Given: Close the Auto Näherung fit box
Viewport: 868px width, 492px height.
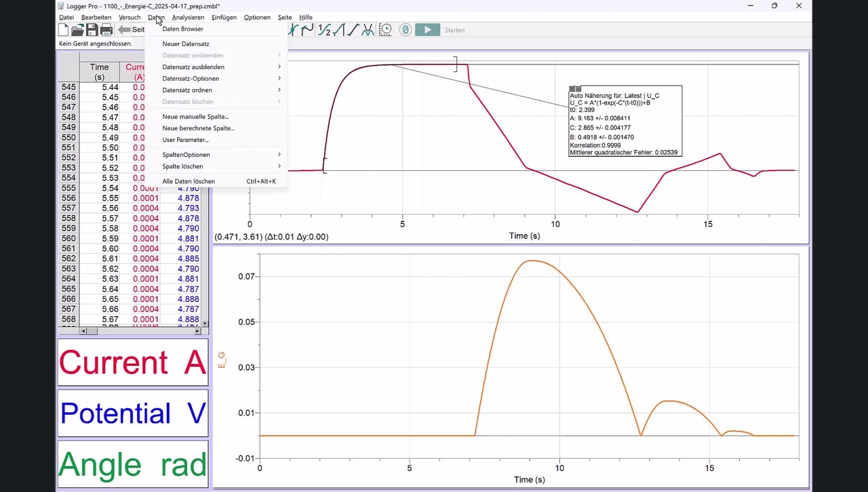Looking at the screenshot, I should (572, 88).
